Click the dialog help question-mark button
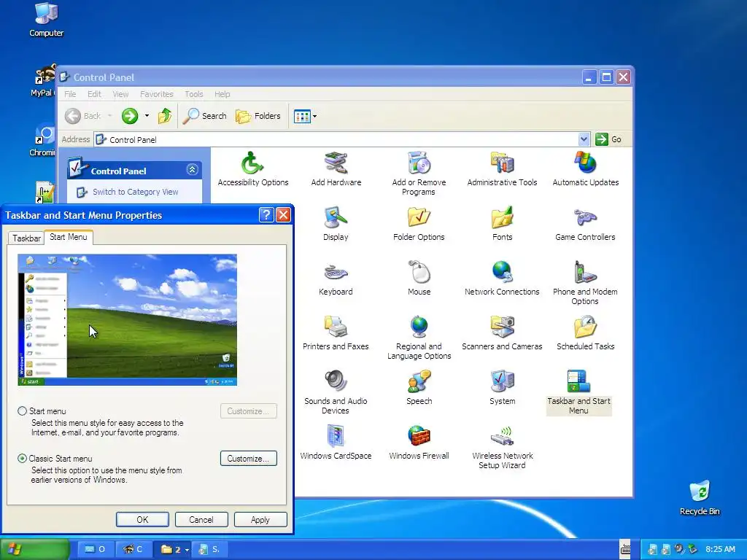Image resolution: width=747 pixels, height=560 pixels. [x=266, y=215]
